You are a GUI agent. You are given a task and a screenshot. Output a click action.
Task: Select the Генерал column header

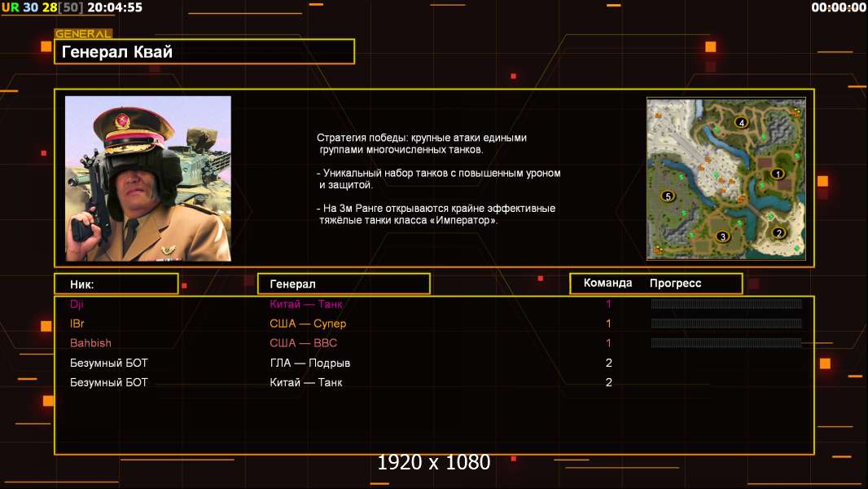(344, 284)
